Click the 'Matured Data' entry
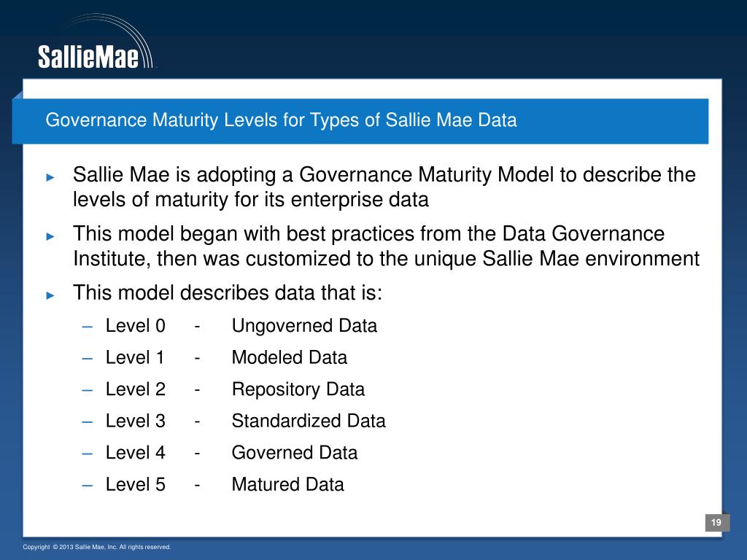Viewport: 747px width, 560px height. (287, 485)
